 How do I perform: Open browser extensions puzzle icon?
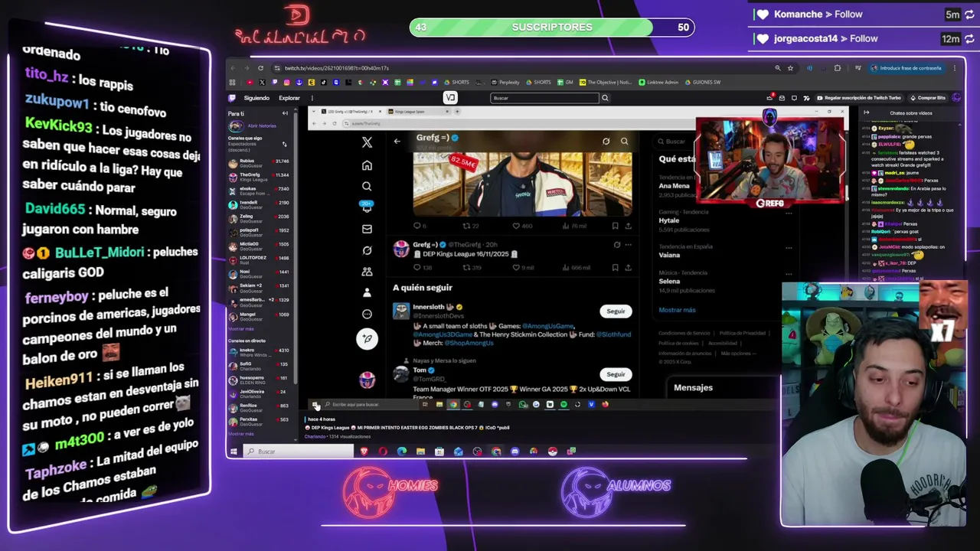coord(838,68)
